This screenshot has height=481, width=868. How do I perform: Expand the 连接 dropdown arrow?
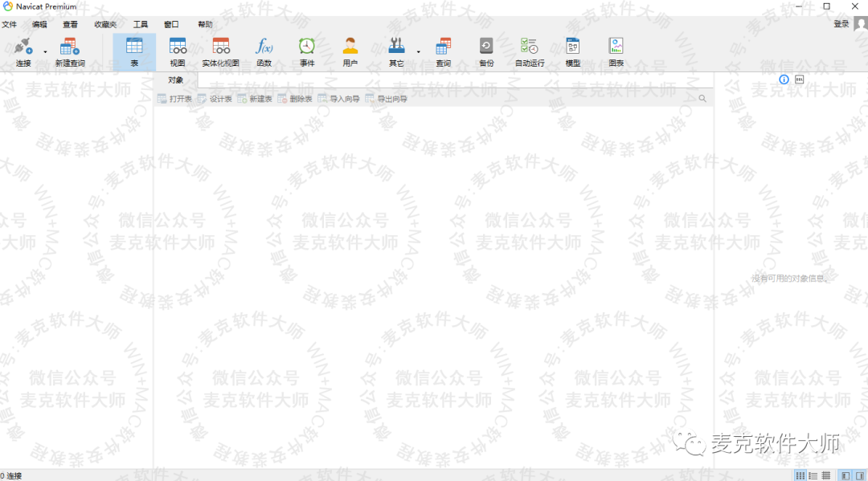click(45, 52)
